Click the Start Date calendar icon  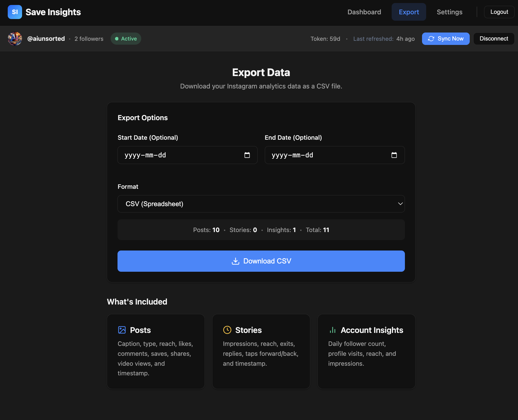click(x=247, y=155)
